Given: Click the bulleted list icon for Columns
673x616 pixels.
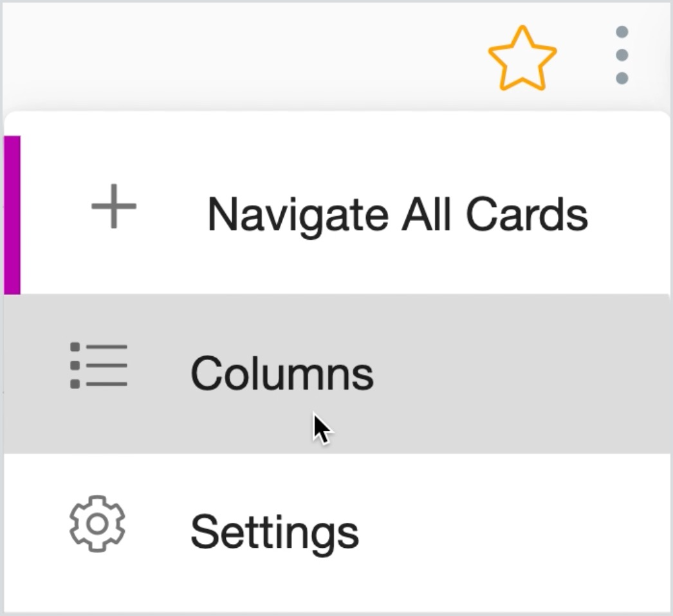Looking at the screenshot, I should 98,365.
